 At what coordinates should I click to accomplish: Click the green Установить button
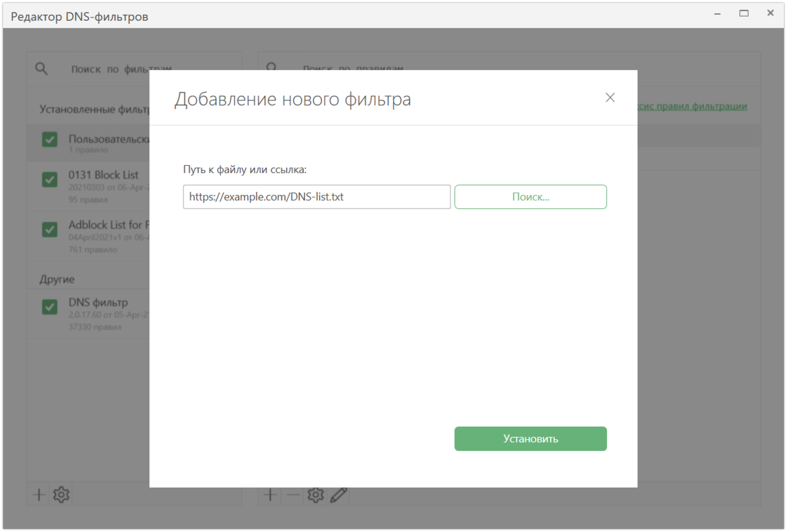[531, 439]
